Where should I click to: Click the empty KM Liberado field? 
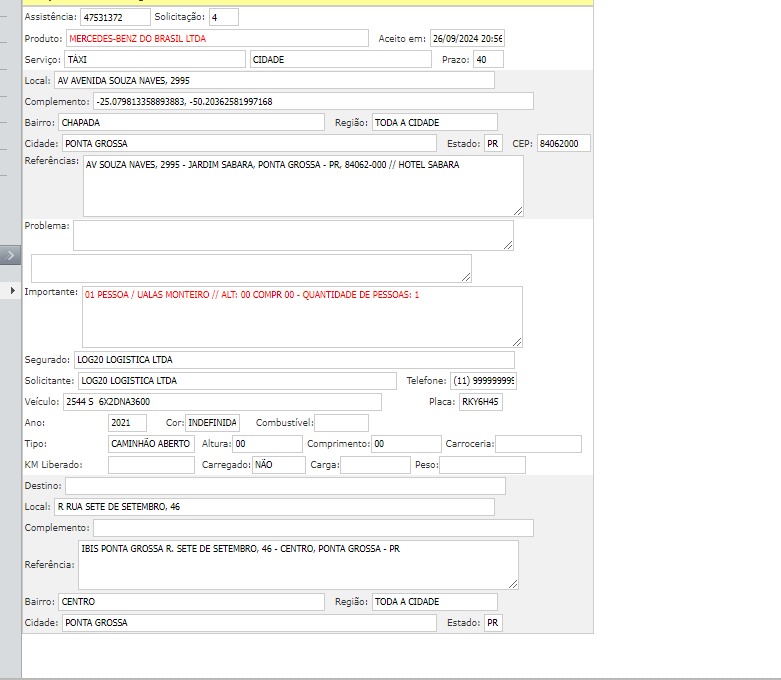click(151, 464)
